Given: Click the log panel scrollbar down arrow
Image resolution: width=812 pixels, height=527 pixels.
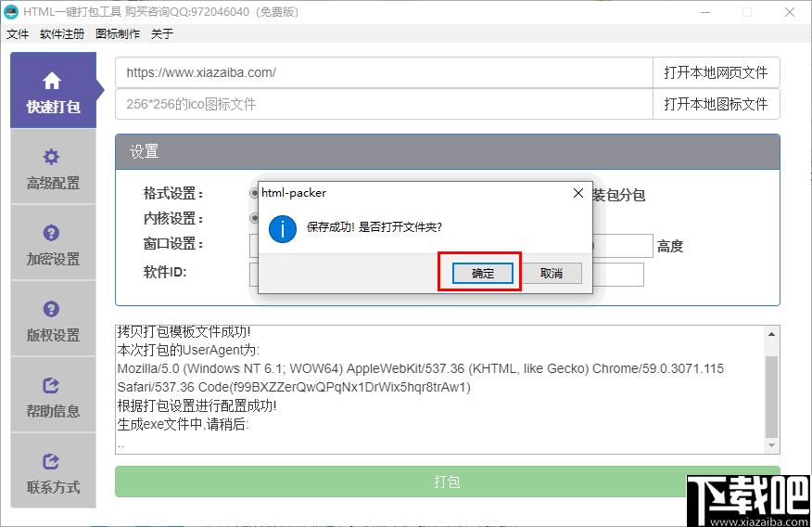Looking at the screenshot, I should click(x=771, y=445).
